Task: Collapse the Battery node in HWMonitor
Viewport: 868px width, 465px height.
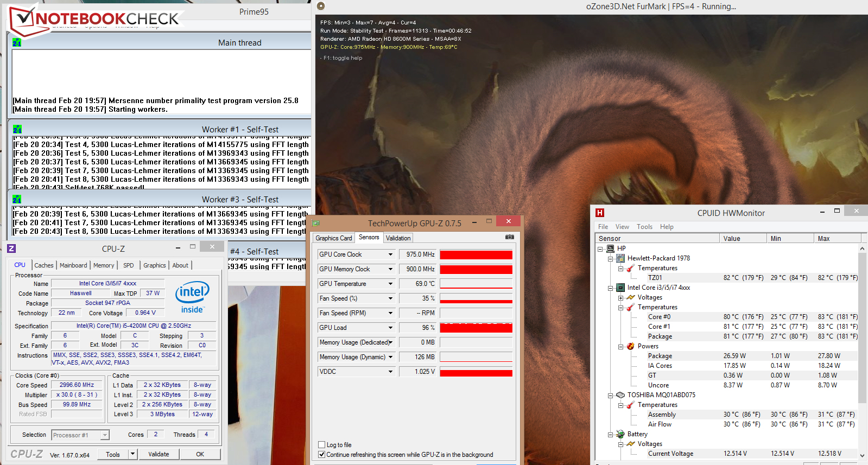Action: pos(611,435)
